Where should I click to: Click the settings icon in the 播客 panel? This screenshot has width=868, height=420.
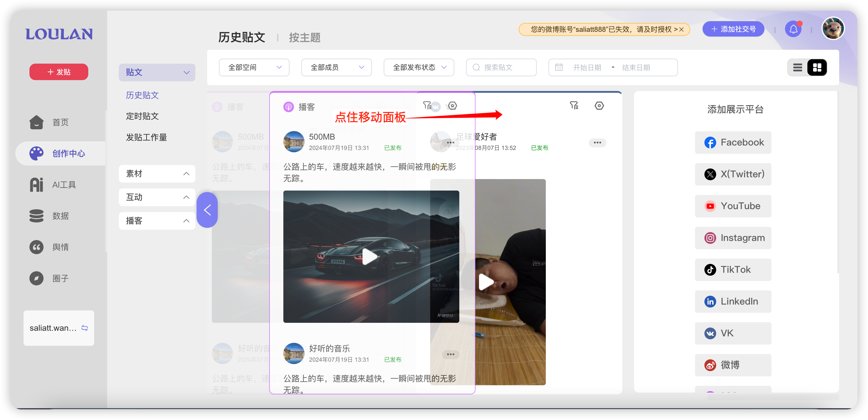click(x=452, y=106)
